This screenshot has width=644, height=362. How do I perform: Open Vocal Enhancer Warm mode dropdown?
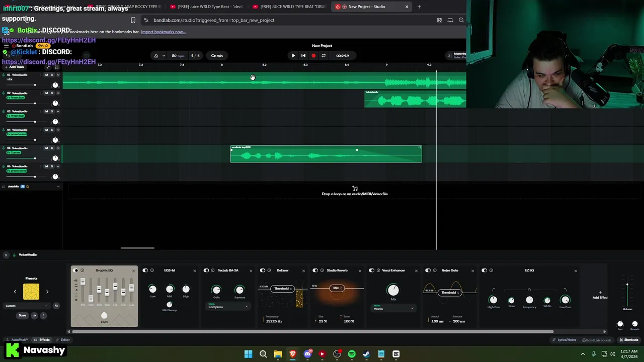(x=393, y=308)
